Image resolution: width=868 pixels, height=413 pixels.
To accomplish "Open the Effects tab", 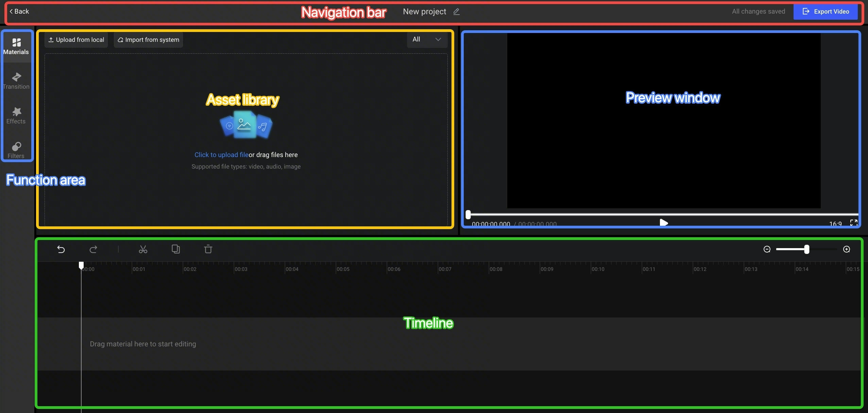I will tap(16, 116).
